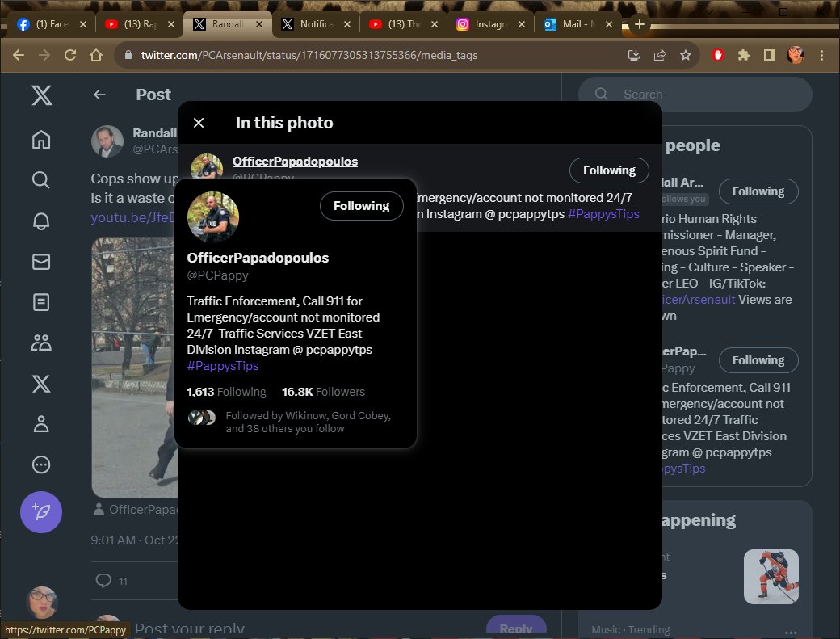Open account avatar at sidebar bottom
Screen dimensions: 840x639
[42, 601]
